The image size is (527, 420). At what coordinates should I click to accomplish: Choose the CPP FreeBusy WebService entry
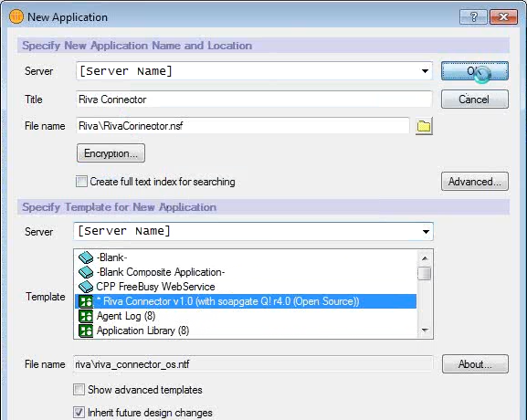155,287
